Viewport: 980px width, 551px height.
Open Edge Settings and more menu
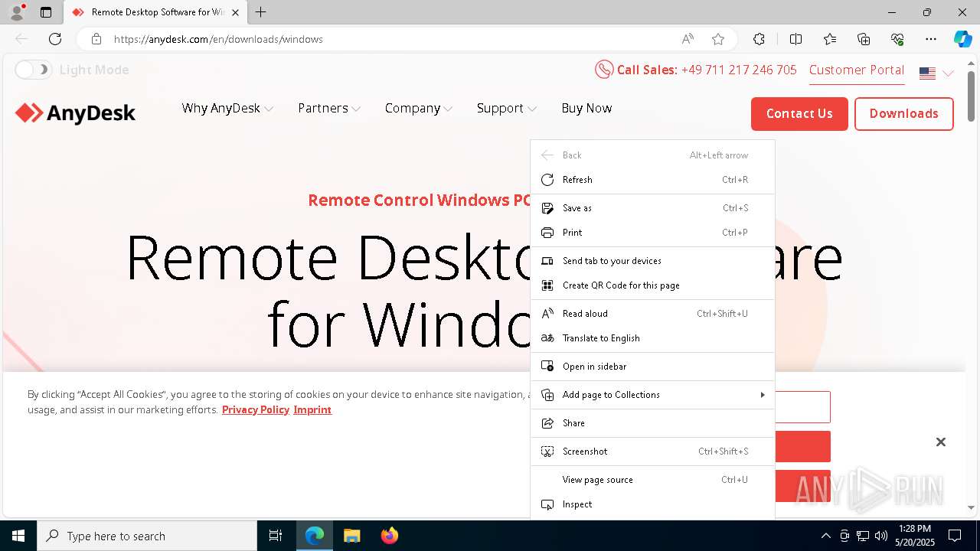point(931,39)
